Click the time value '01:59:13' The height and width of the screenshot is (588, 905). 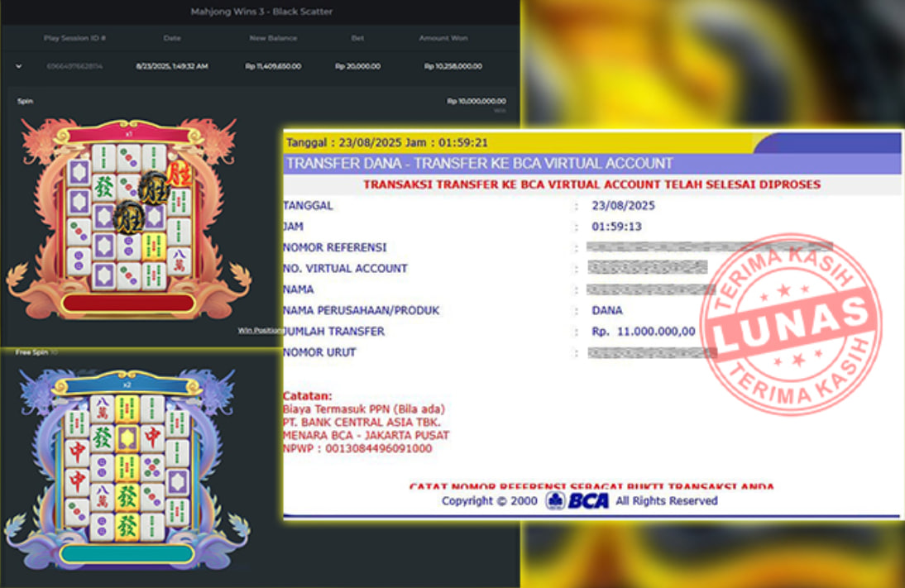point(616,227)
